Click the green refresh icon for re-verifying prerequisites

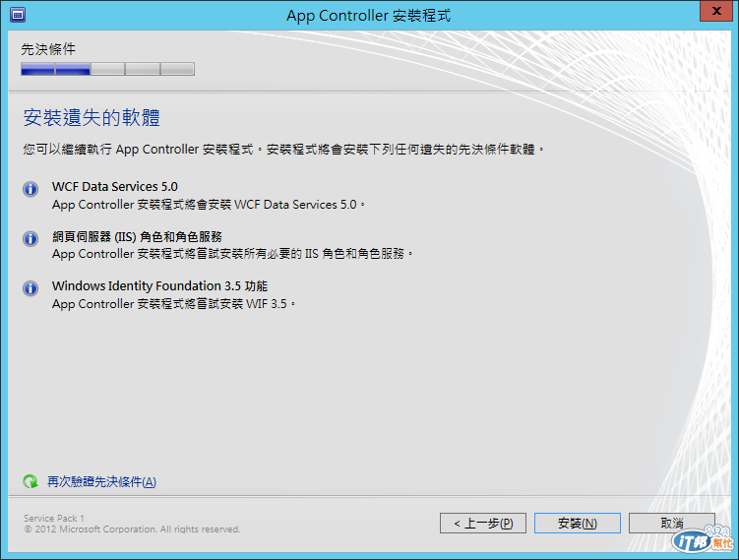(31, 481)
